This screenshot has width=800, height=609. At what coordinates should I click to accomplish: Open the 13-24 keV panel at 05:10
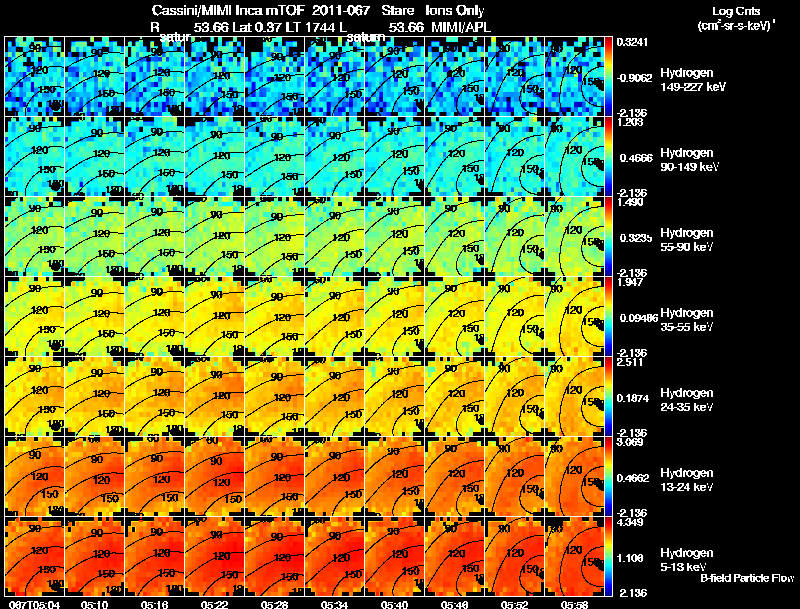tap(94, 476)
